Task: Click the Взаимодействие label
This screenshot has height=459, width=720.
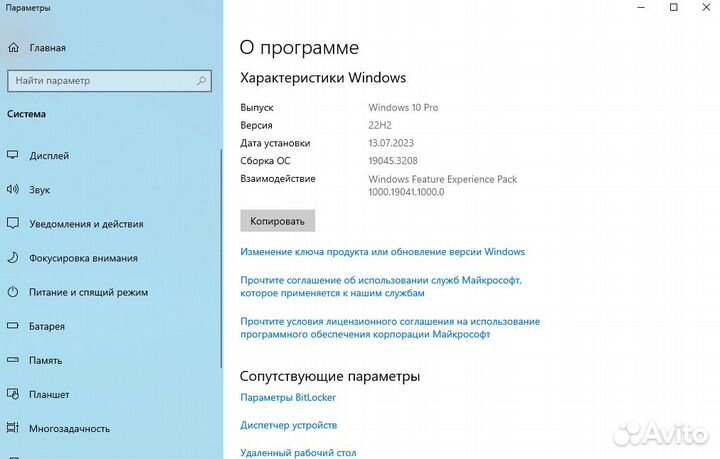Action: (278, 179)
